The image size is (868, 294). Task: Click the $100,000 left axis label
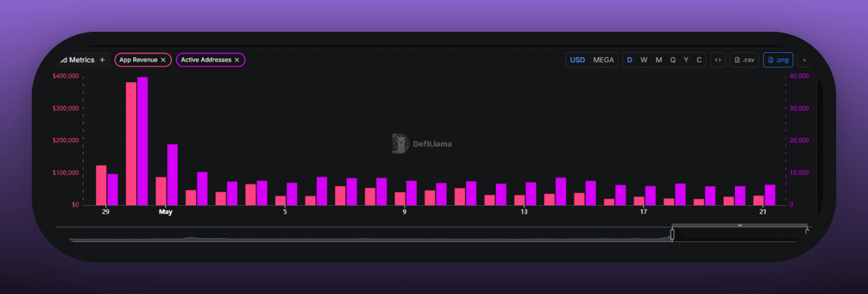66,173
